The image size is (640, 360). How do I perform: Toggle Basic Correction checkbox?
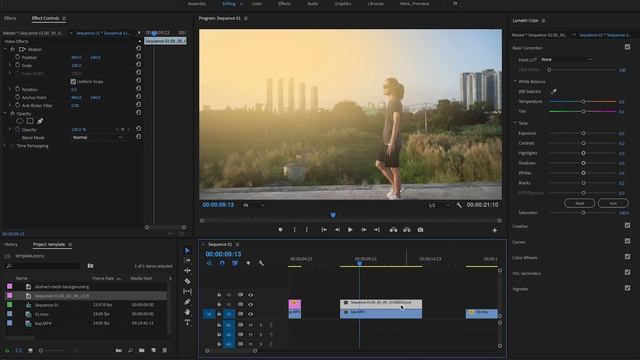pyautogui.click(x=627, y=47)
